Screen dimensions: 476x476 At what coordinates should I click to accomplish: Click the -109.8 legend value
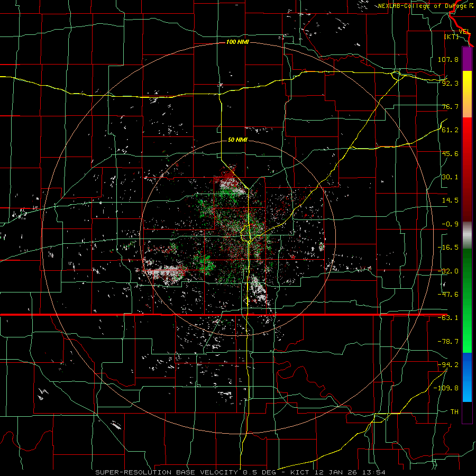(446, 388)
